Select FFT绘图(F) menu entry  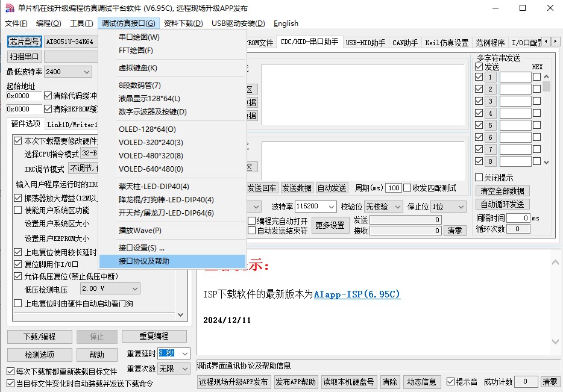click(x=172, y=51)
